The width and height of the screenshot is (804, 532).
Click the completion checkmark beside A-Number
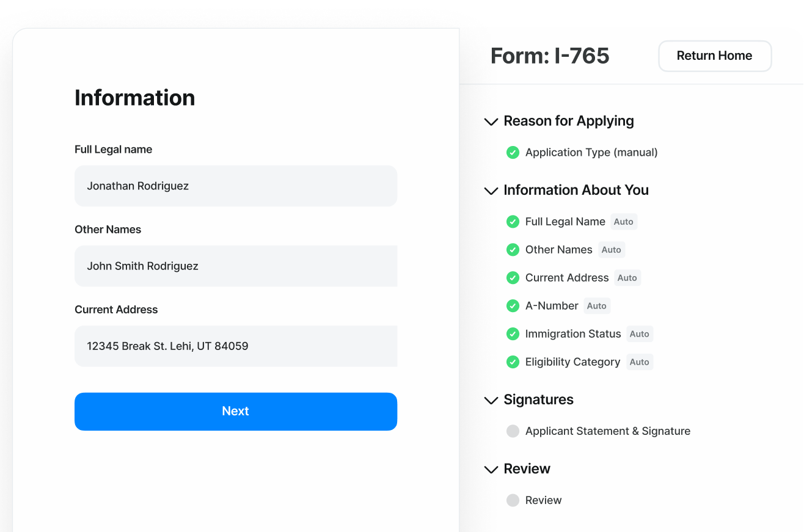pyautogui.click(x=513, y=306)
